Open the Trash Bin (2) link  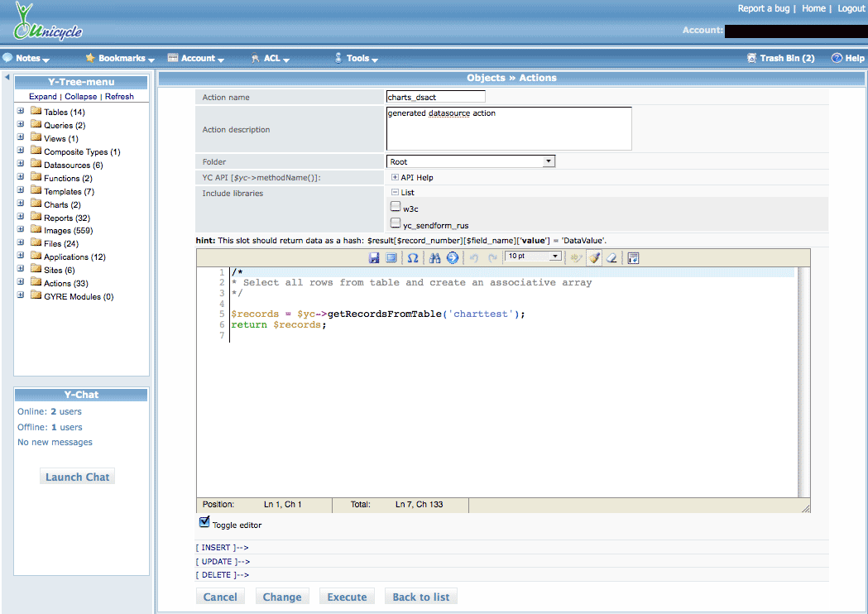[786, 59]
